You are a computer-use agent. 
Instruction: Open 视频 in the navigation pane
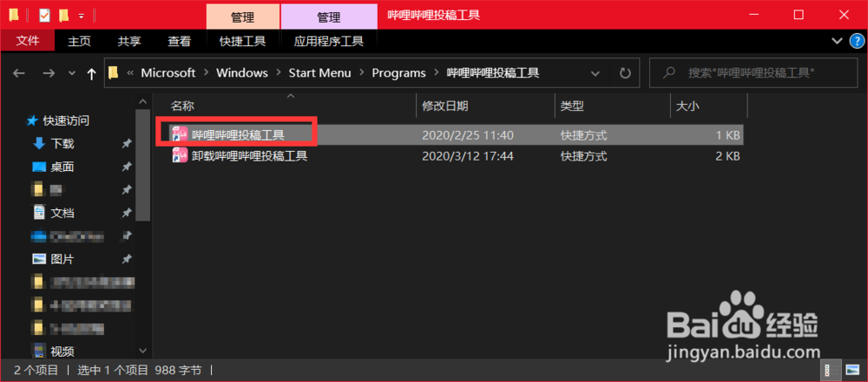pos(62,351)
